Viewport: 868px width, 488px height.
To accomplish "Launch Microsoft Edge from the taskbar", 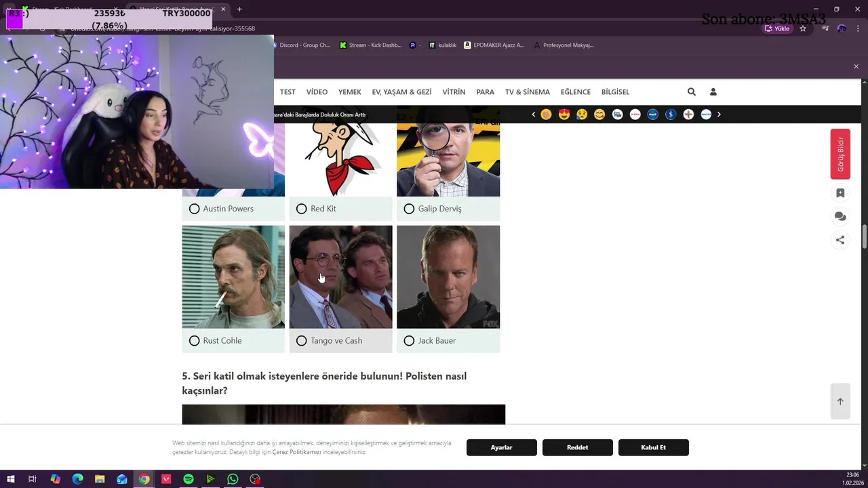I will coord(77,479).
